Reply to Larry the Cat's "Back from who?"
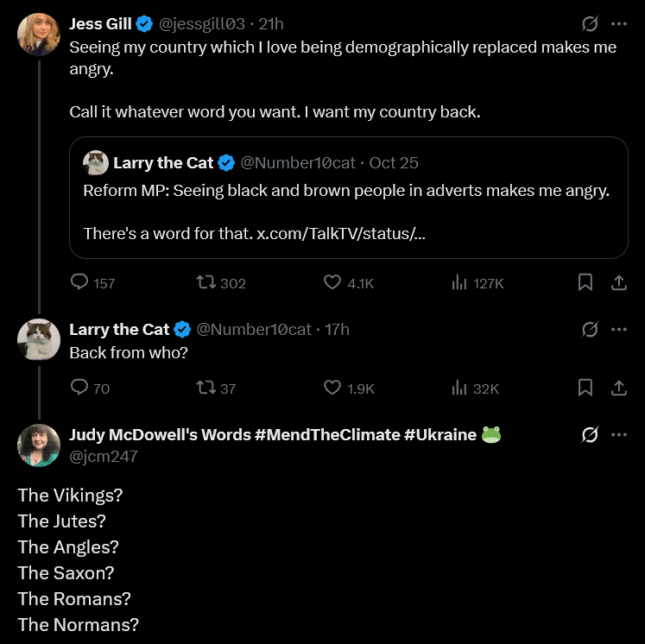 pos(79,388)
